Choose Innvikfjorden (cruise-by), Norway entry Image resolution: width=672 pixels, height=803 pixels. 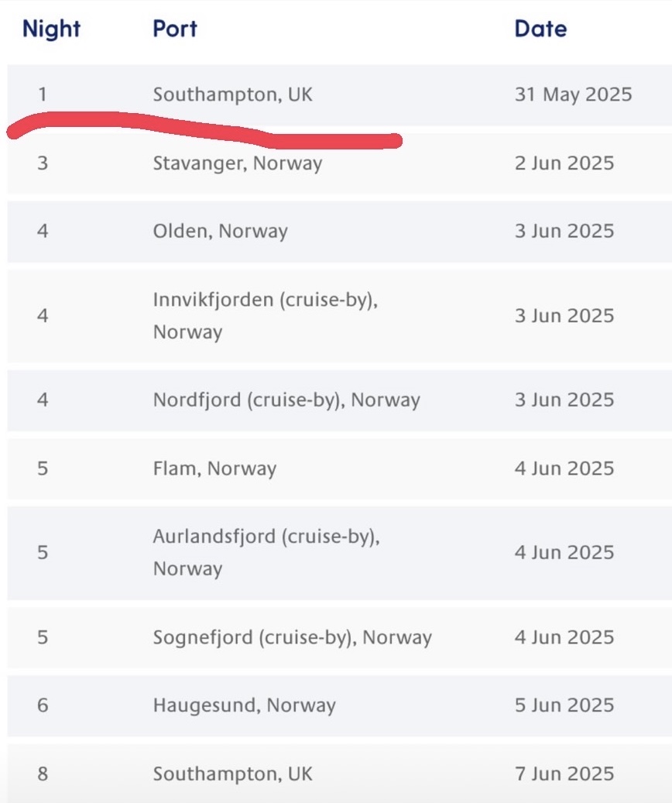point(265,316)
